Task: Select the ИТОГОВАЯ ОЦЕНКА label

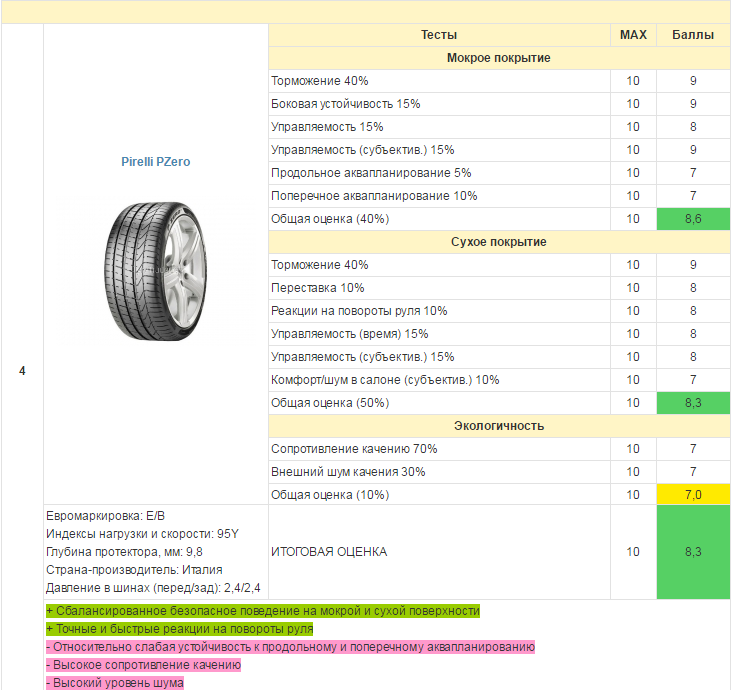Action: (328, 551)
